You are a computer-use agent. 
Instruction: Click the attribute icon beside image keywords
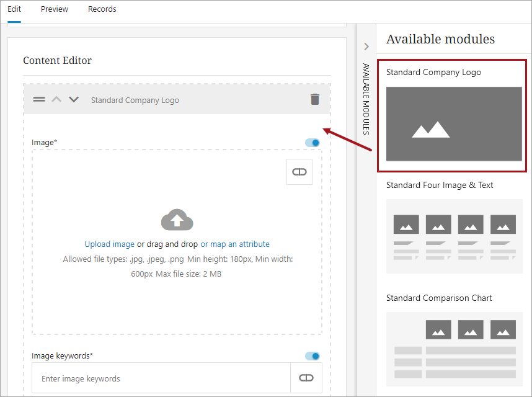pos(306,378)
